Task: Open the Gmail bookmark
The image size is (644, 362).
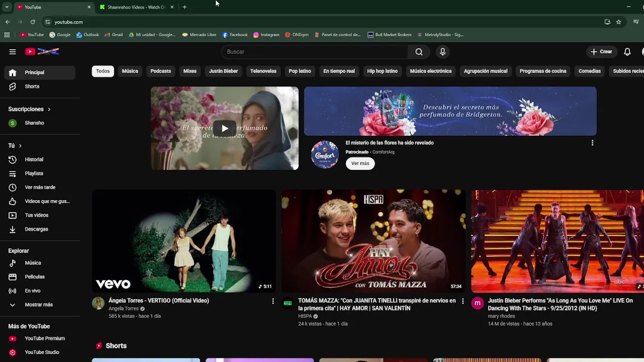Action: point(114,35)
